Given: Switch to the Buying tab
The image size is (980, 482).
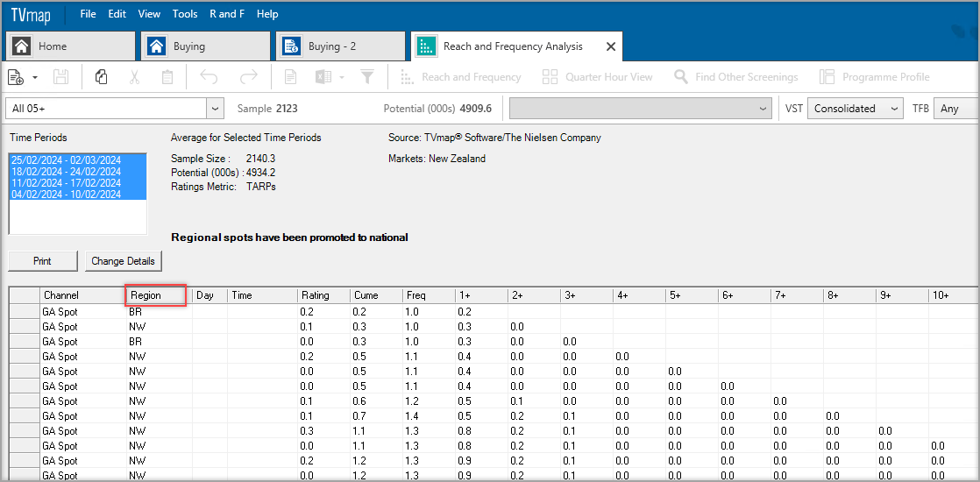Looking at the screenshot, I should pos(205,46).
